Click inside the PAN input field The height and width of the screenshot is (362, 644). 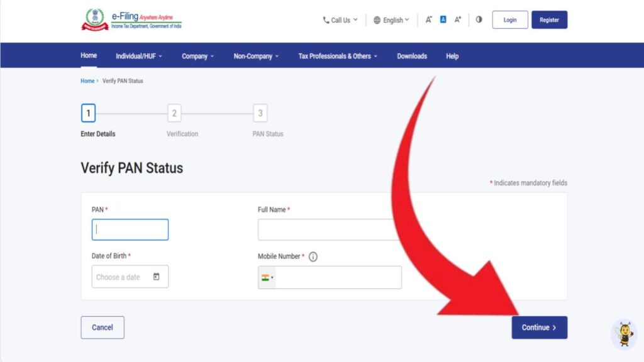click(x=130, y=229)
